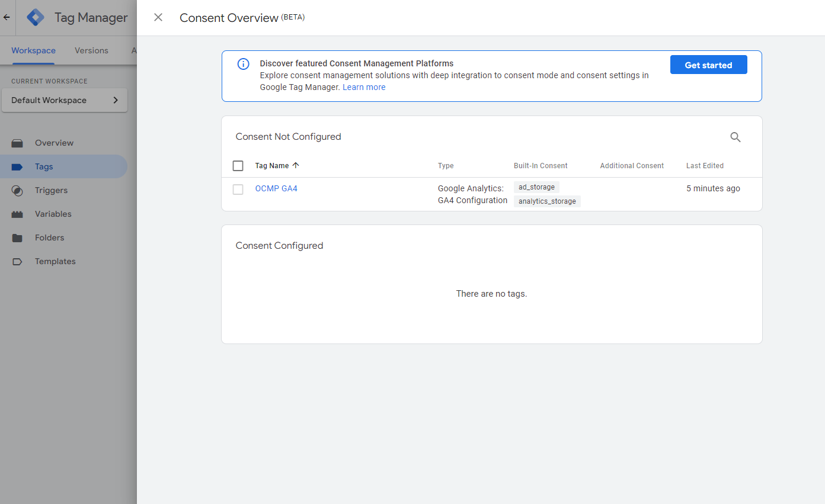Viewport: 825px width, 504px height.
Task: Click the info icon in the banner
Action: (x=243, y=64)
